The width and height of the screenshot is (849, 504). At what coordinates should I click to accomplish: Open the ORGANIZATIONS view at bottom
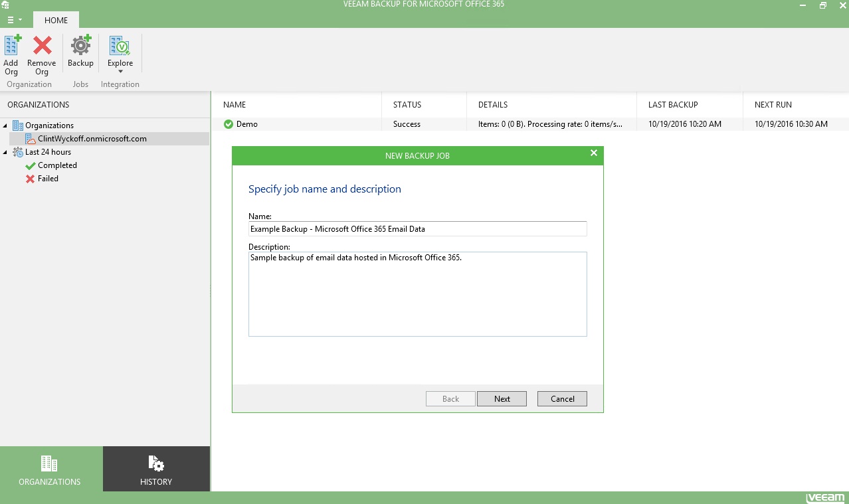pyautogui.click(x=50, y=469)
